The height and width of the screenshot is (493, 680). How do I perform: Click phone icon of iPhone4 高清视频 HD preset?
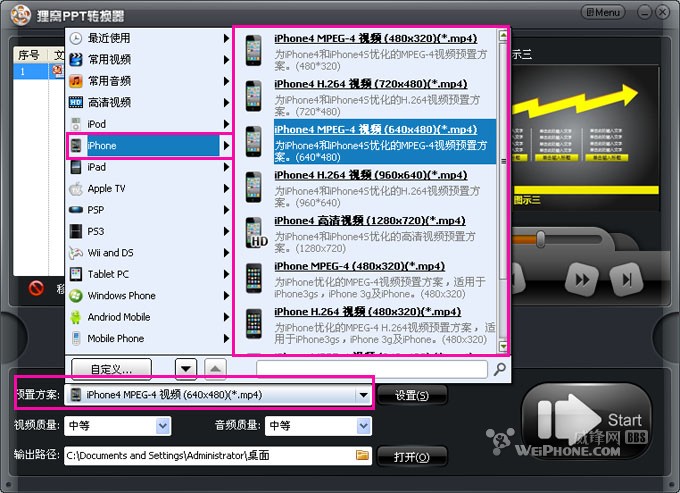[x=255, y=232]
